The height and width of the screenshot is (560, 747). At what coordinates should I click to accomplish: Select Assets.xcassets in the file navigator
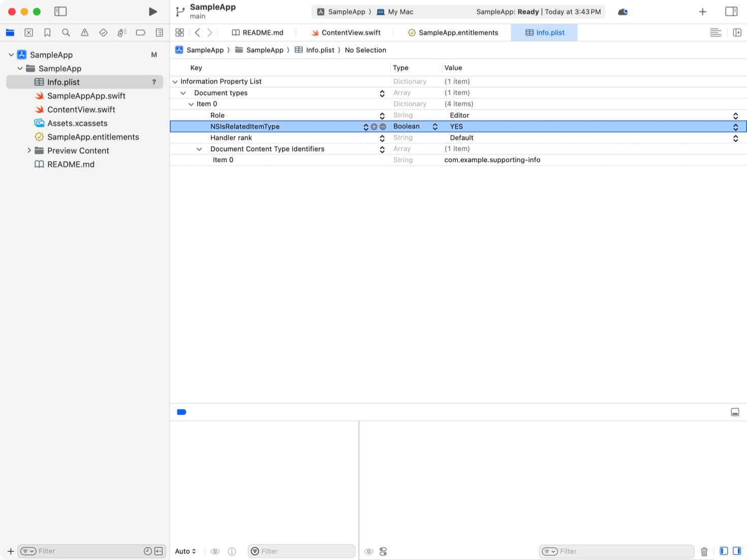[77, 123]
